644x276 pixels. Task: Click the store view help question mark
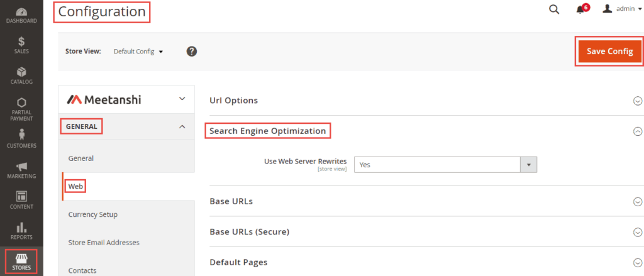pyautogui.click(x=192, y=52)
